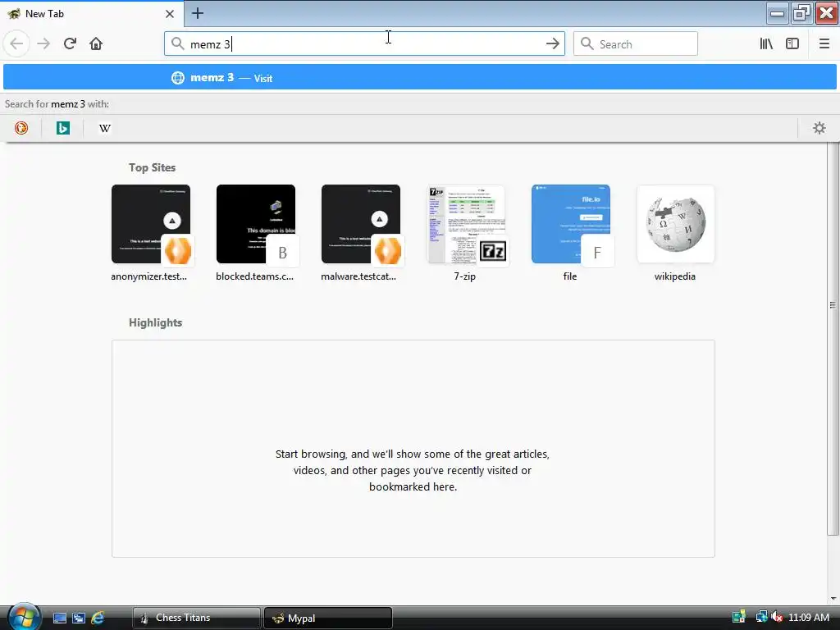The image size is (840, 630).
Task: Click the Search box in the toolbar
Action: (x=636, y=44)
